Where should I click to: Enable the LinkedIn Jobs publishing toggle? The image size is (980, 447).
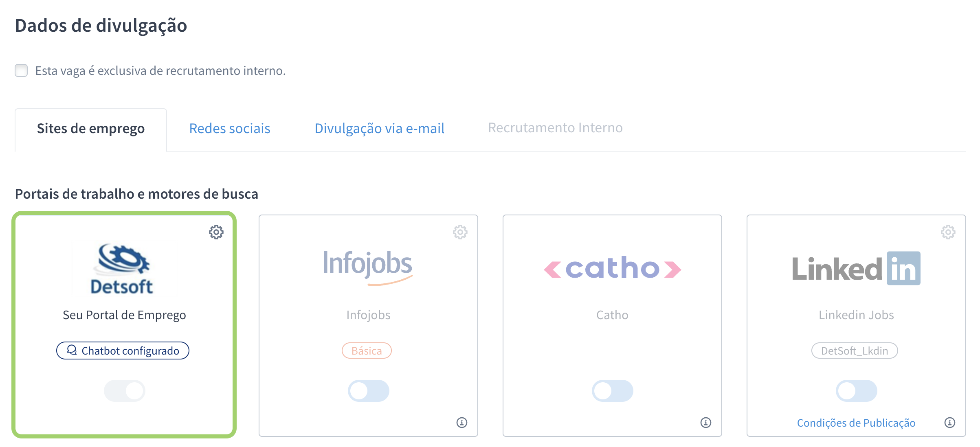point(856,391)
